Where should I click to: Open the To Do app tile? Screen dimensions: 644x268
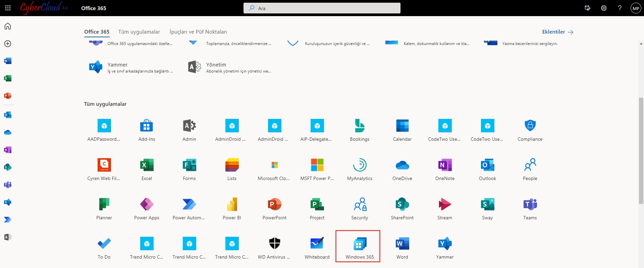[104, 248]
